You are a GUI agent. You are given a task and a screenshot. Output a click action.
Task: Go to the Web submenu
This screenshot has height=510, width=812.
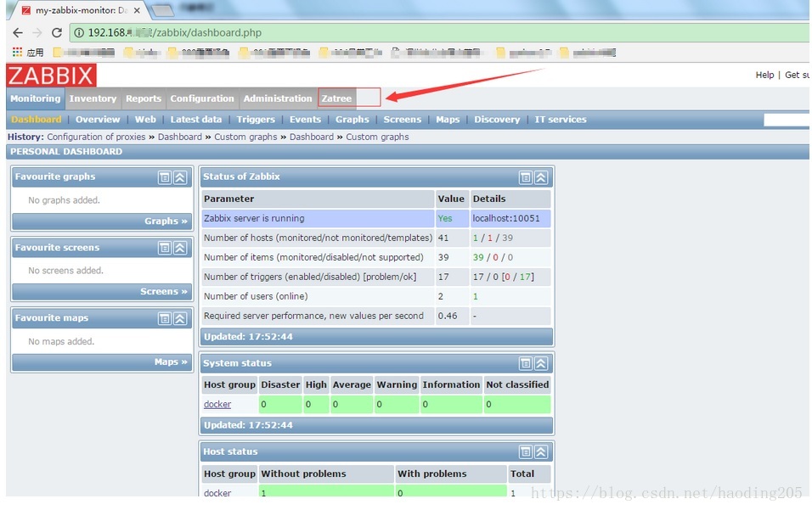(x=145, y=120)
